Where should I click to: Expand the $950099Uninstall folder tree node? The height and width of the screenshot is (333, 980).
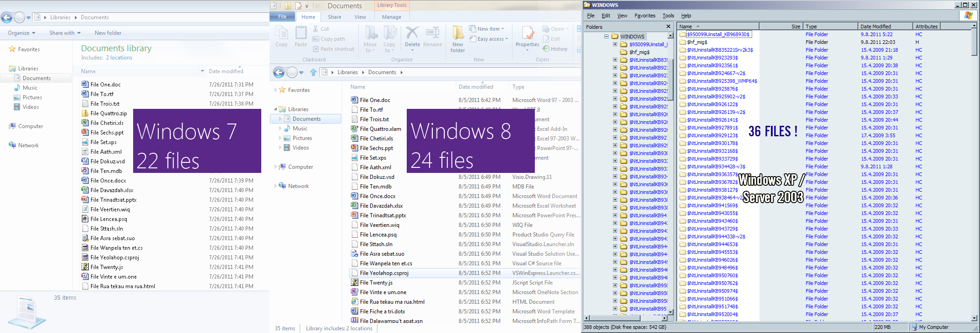click(x=615, y=44)
